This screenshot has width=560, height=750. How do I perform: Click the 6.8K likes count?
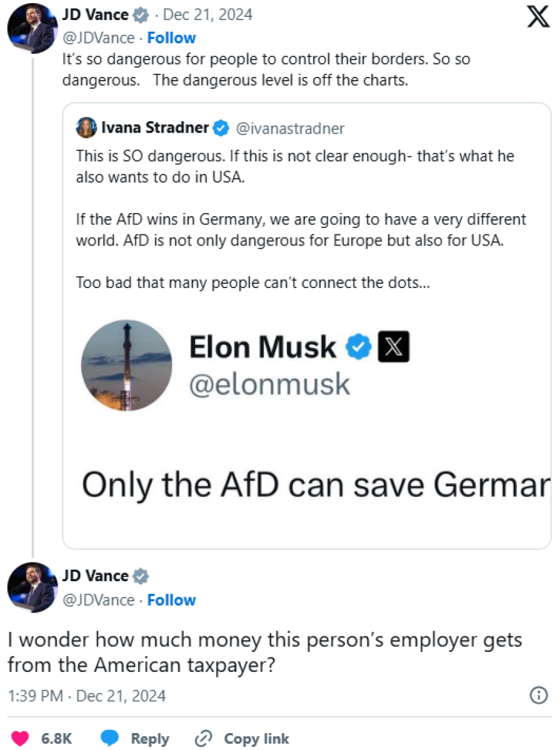coord(56,738)
